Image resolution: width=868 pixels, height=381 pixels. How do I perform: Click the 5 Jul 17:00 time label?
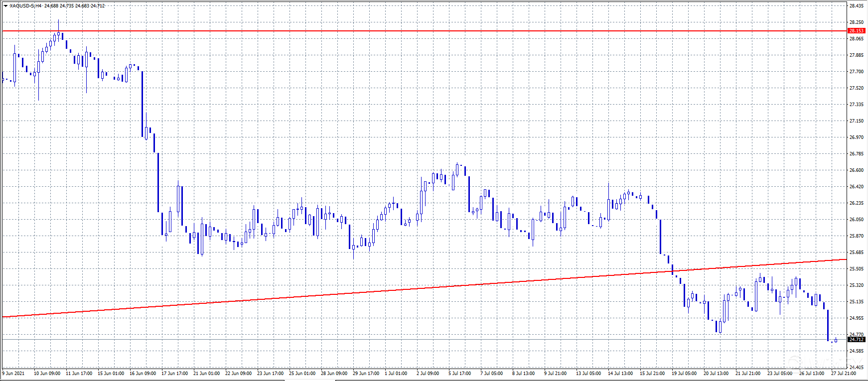point(459,373)
